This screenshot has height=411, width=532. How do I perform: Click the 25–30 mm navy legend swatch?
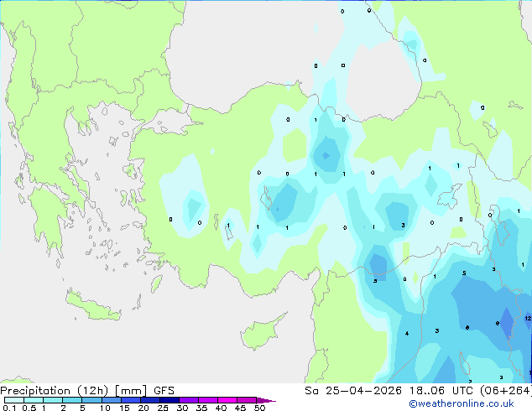tap(170, 400)
